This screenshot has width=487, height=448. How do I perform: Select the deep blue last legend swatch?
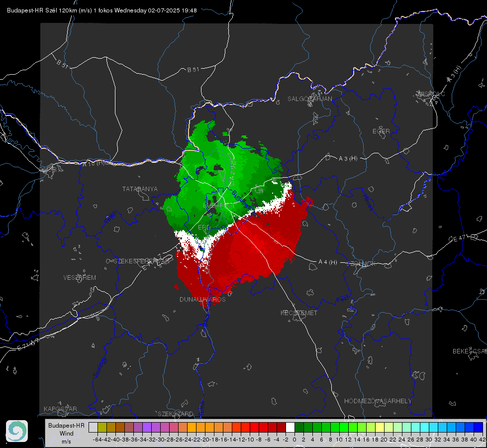(479, 427)
